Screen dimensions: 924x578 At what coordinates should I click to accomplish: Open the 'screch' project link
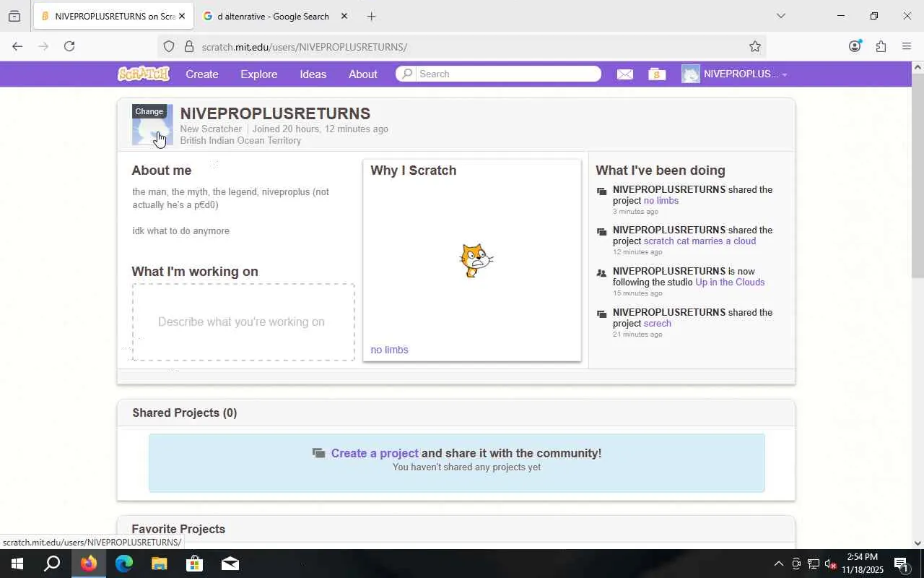657,323
